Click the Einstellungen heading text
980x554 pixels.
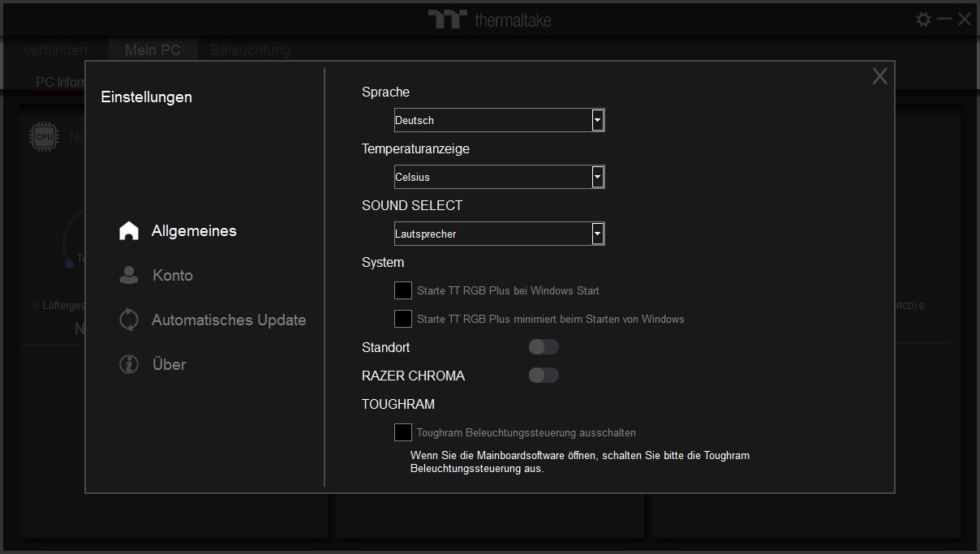pyautogui.click(x=147, y=97)
